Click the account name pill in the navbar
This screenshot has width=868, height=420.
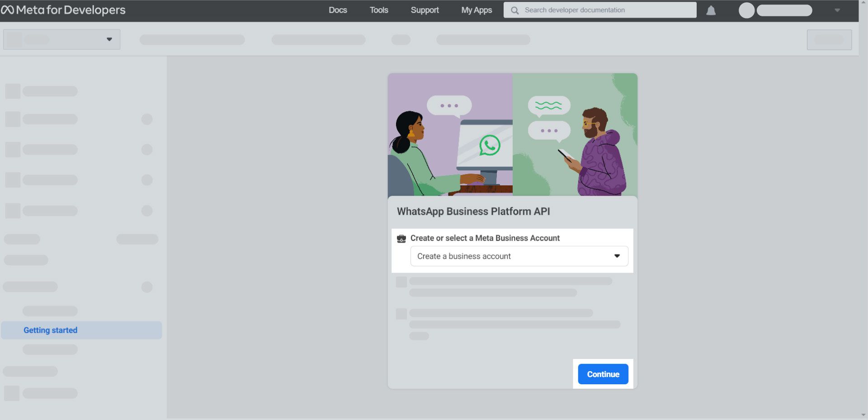pos(784,9)
